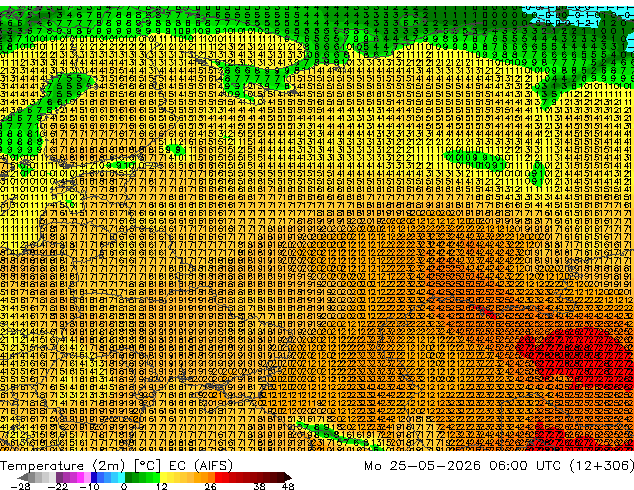
Task: Click the gray left arrow end of legend
Action: pyautogui.click(x=24, y=477)
